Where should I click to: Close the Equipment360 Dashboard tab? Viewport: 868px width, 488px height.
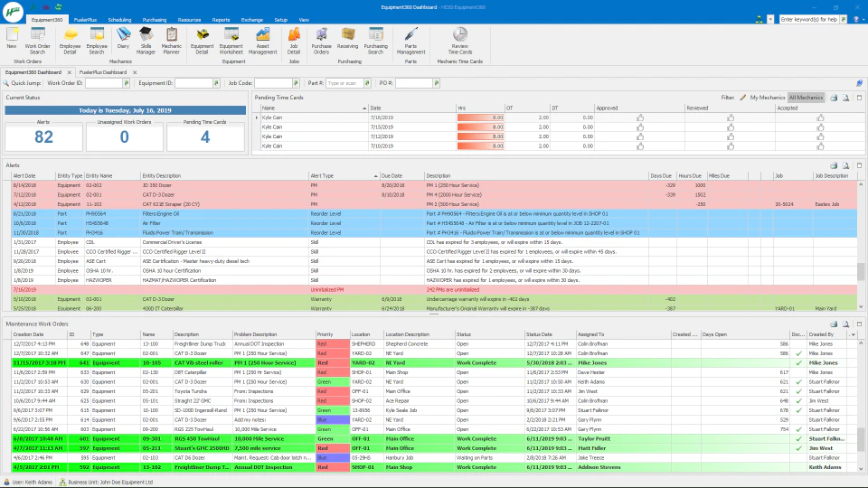pos(70,72)
